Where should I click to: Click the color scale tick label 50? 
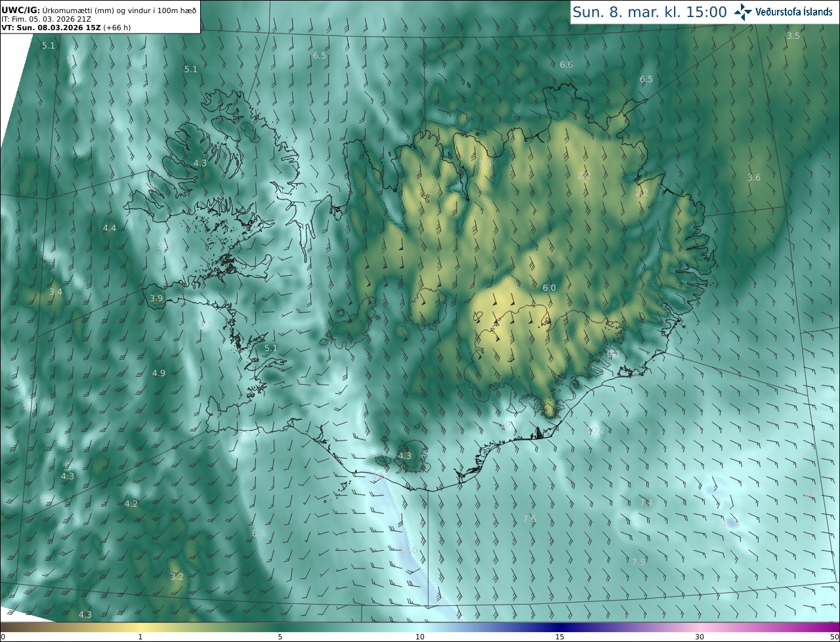click(835, 637)
